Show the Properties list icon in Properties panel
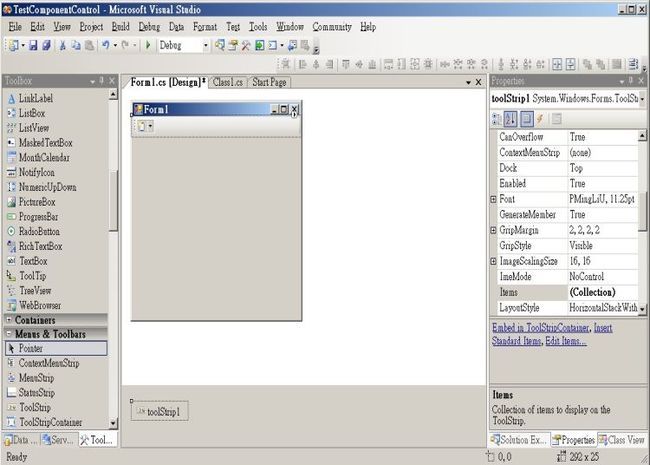Viewport: 650px width, 465px height. 526,119
